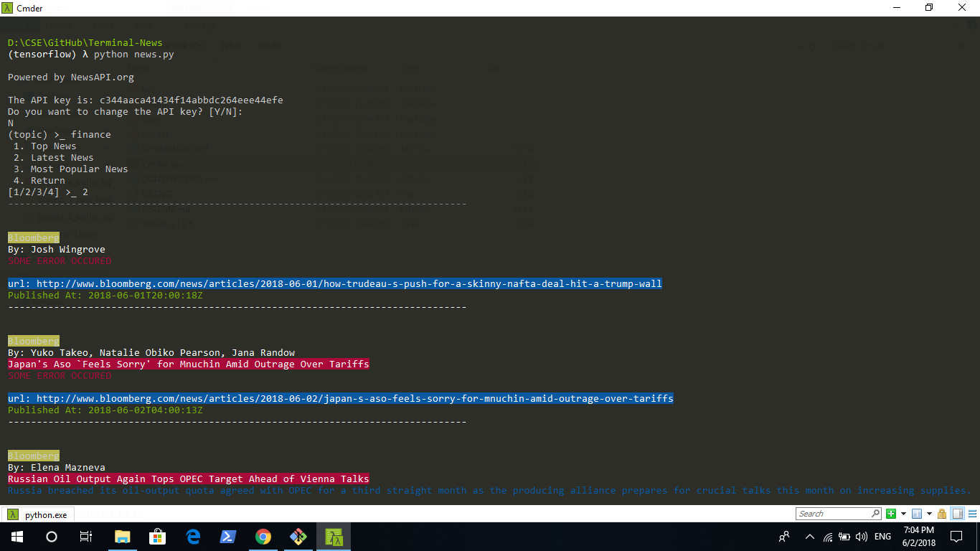
Task: Click the menu line '4. Return'
Action: (39, 181)
